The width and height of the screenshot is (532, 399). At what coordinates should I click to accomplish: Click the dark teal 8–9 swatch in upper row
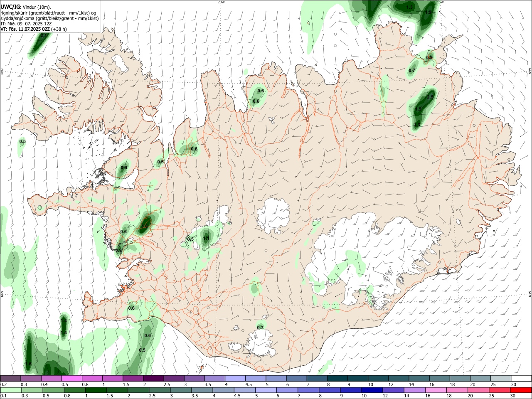pos(337,379)
